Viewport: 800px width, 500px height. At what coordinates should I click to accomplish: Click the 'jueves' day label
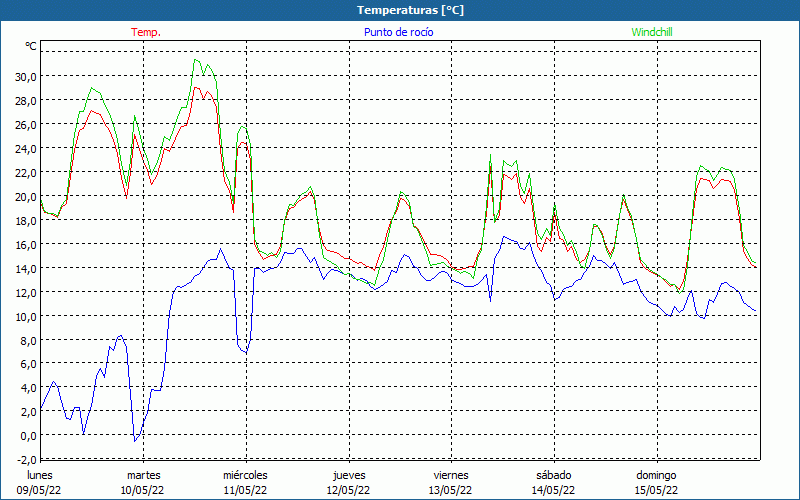click(349, 475)
